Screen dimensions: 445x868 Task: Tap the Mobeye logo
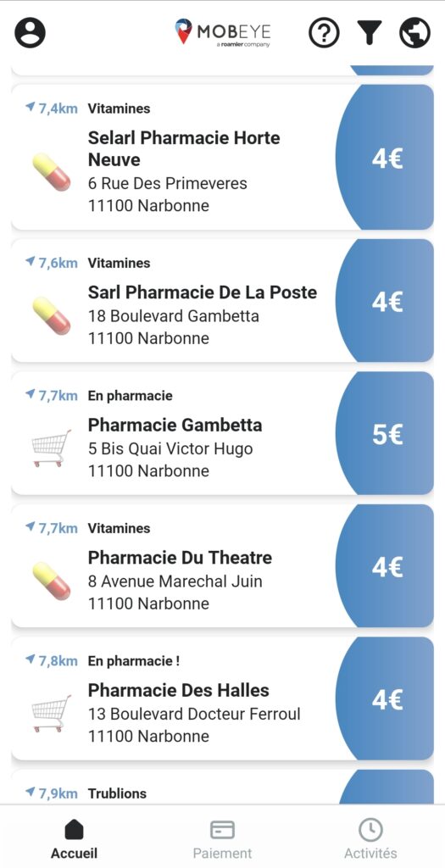pyautogui.click(x=222, y=33)
